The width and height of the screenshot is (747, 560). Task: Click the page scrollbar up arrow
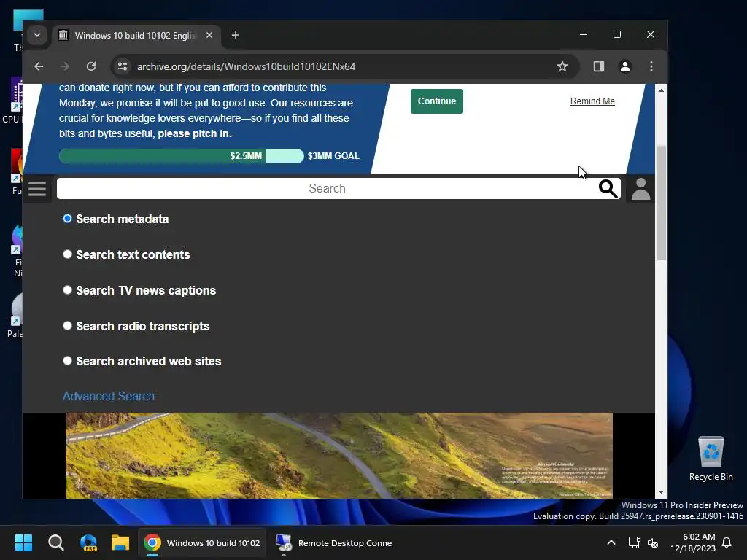661,90
